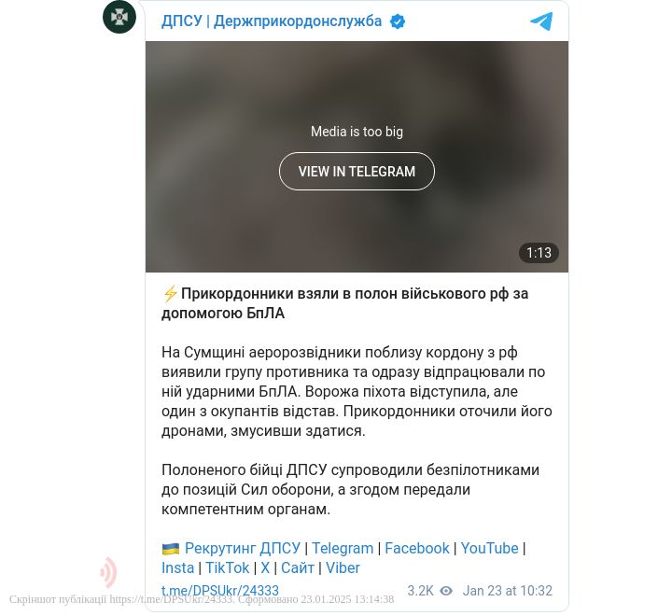Open the Insta link

178,568
